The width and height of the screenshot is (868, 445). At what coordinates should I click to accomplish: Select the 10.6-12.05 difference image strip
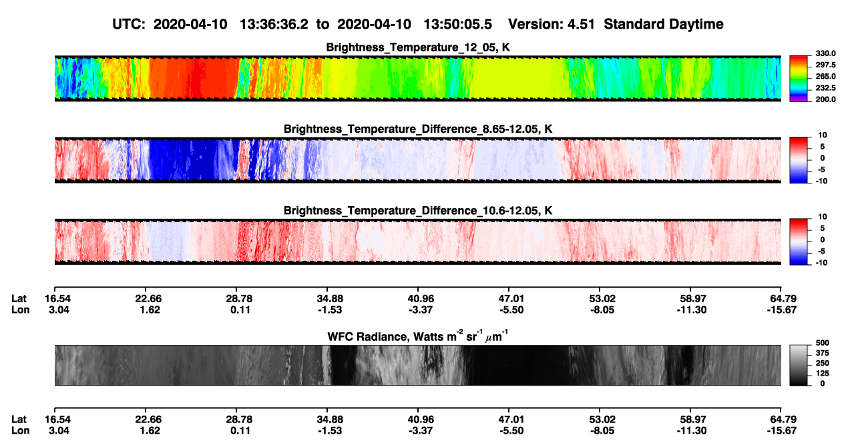coord(417,242)
